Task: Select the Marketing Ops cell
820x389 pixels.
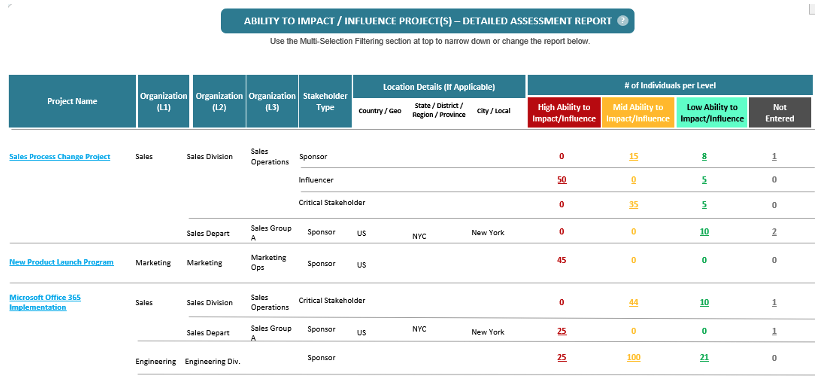Action: (x=268, y=262)
